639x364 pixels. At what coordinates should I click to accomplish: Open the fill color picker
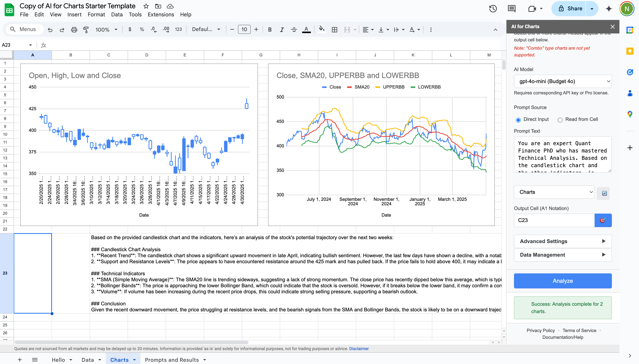click(322, 30)
